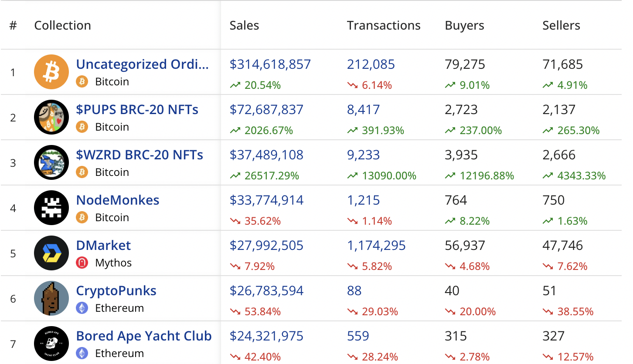Click the CryptoPunks avatar image

[51, 298]
